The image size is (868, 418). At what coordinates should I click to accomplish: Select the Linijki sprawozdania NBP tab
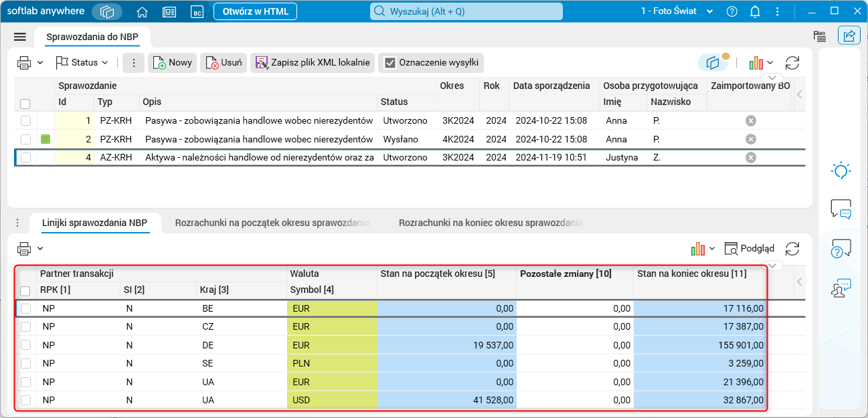[x=96, y=223]
